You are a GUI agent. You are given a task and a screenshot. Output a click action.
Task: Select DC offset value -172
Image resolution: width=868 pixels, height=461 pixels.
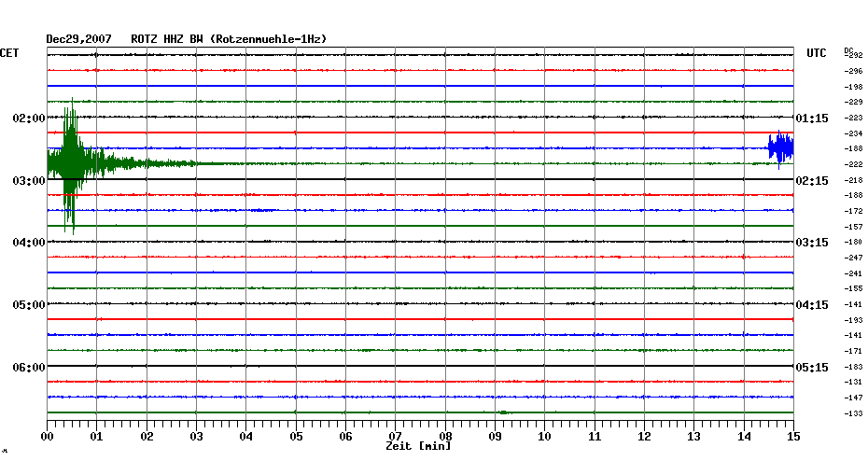tap(853, 211)
